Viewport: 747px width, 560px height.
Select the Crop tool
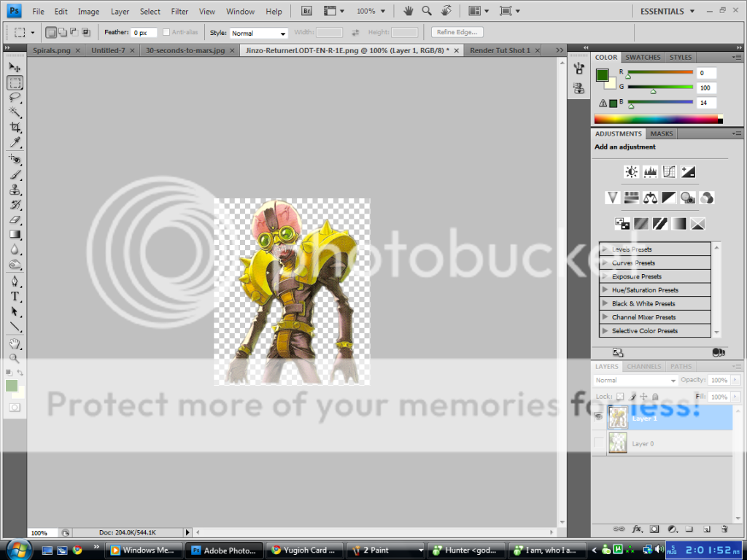(x=15, y=126)
